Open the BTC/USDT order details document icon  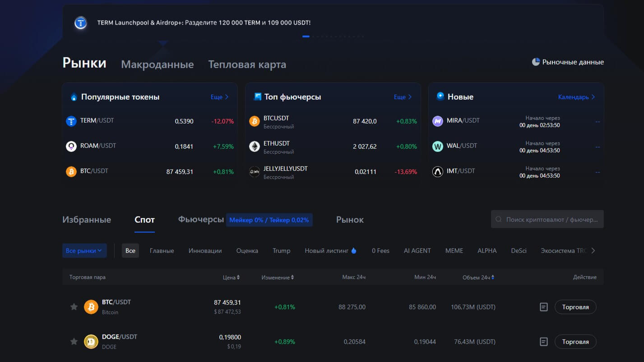[544, 307]
